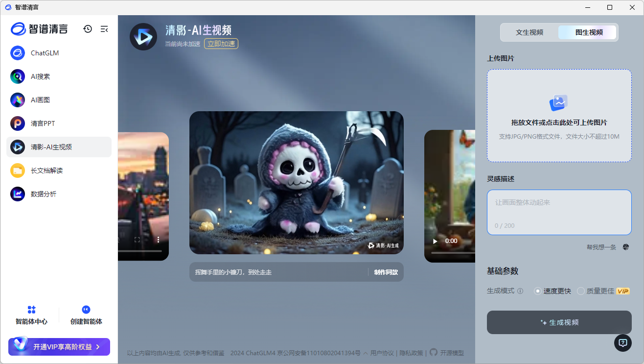
Task: Click the left video's progress bar
Action: [x=140, y=251]
